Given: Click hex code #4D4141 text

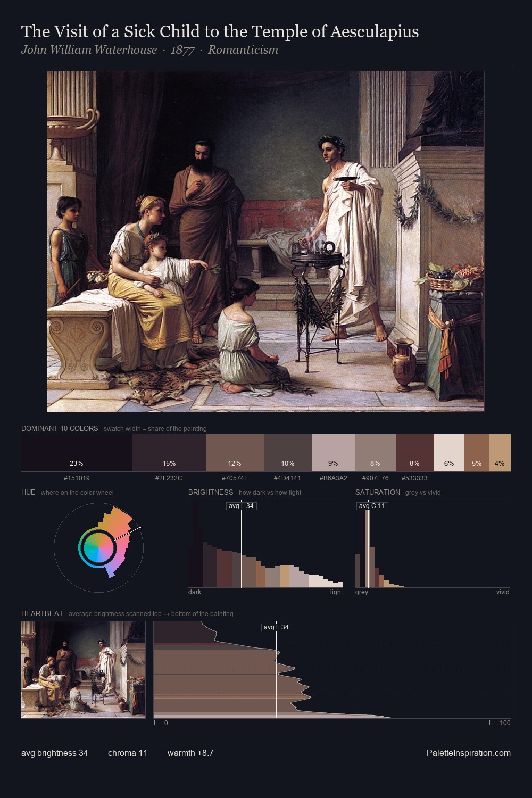Looking at the screenshot, I should 287,478.
